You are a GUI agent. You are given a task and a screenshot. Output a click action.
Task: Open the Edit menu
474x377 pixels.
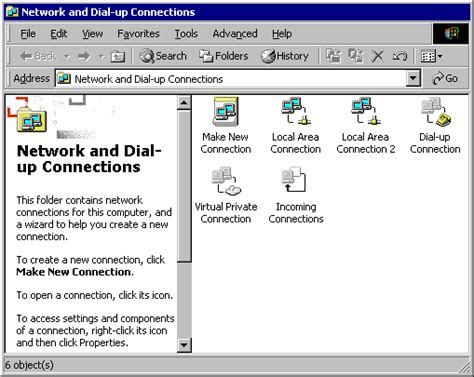pos(59,34)
